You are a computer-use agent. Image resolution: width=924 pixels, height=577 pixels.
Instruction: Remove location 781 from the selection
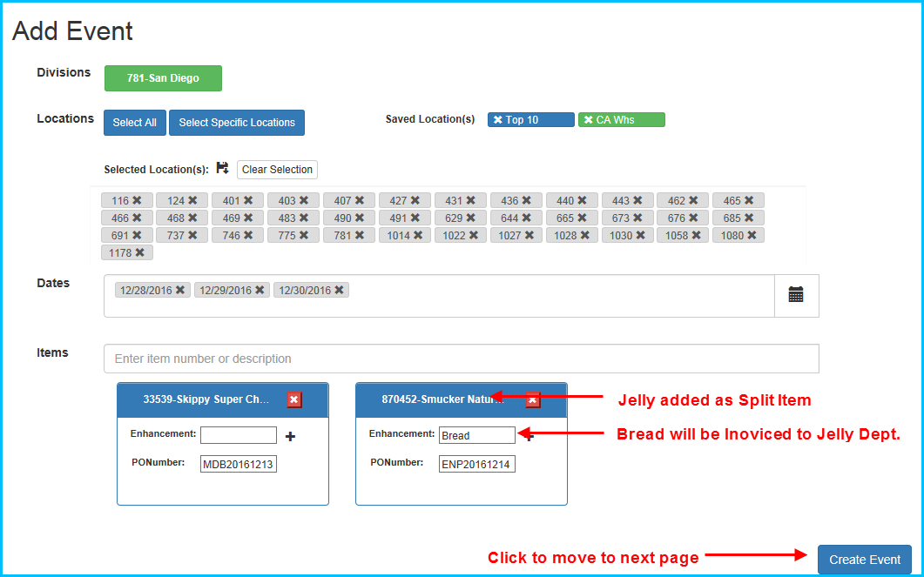(359, 234)
